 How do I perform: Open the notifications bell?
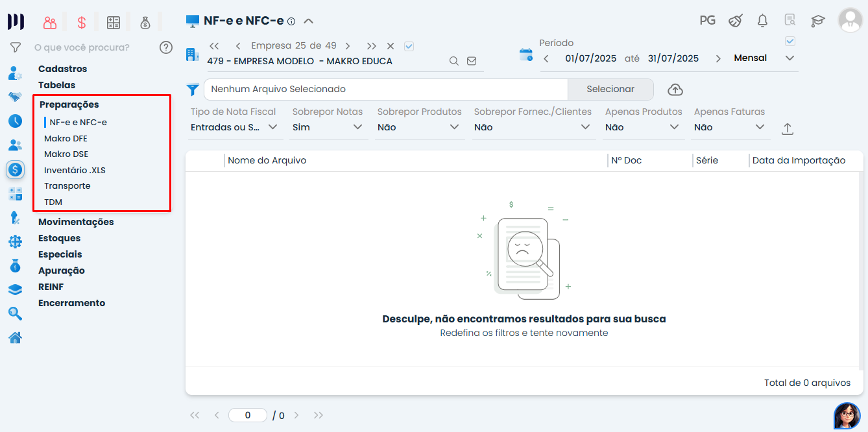click(762, 21)
